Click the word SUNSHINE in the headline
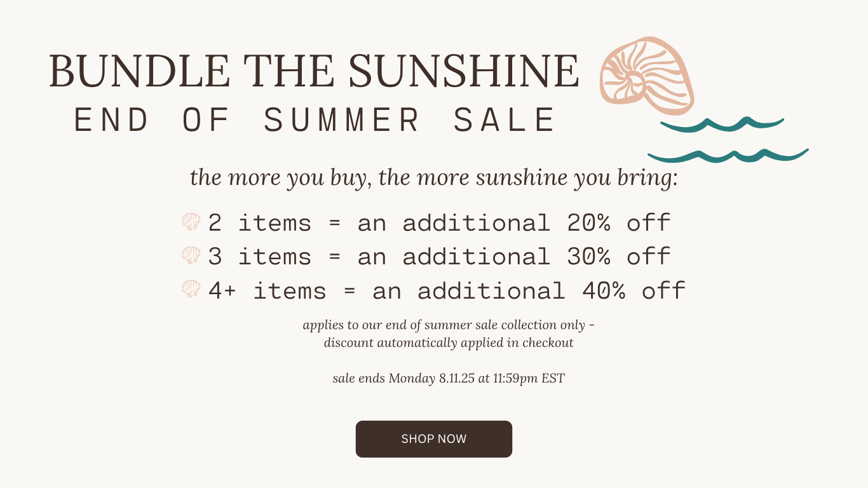 click(x=464, y=71)
